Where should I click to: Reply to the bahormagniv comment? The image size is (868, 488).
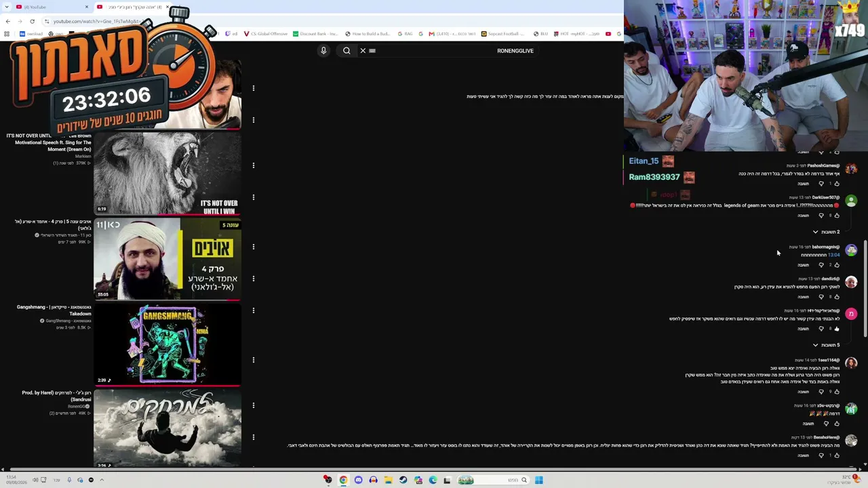point(804,265)
